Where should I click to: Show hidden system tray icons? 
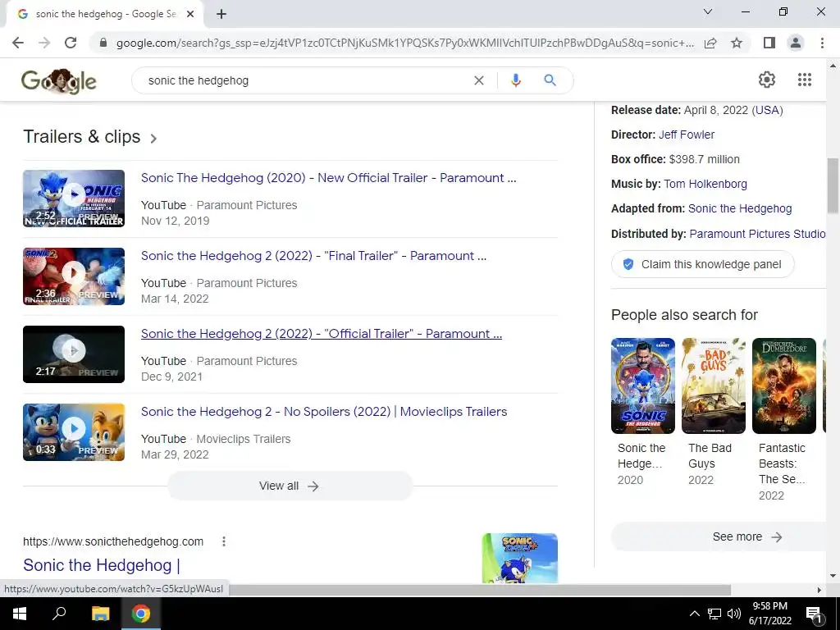[694, 614]
